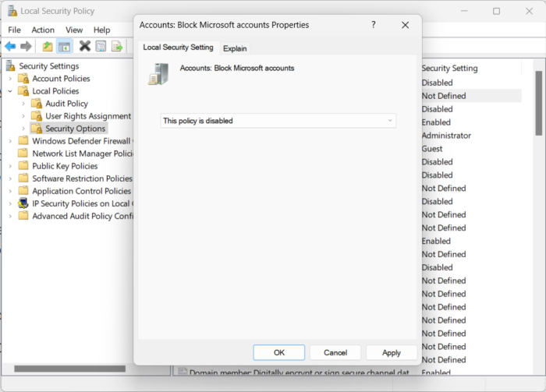546x392 pixels.
Task: Click the dialog's question mark help icon
Action: click(x=374, y=25)
